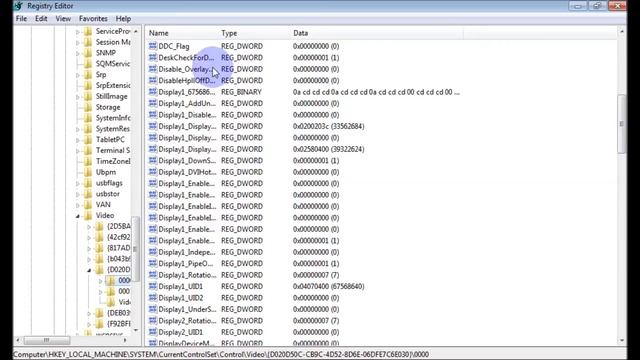Click the registry path in status bar
The image size is (640, 360).
click(221, 354)
